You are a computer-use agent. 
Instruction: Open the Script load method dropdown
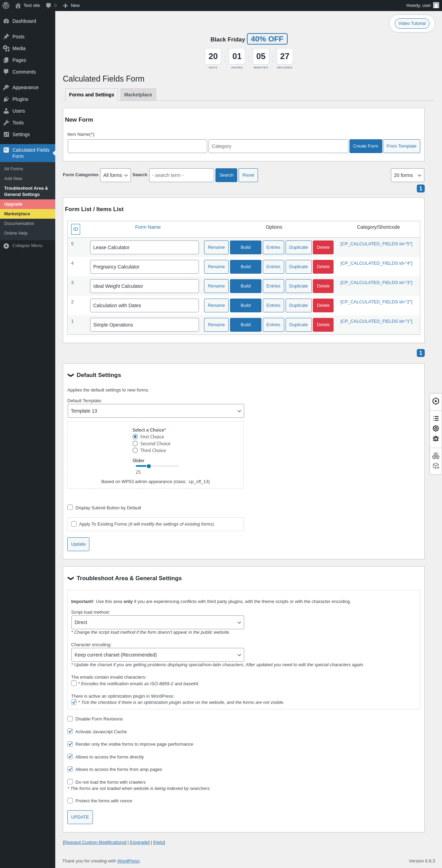point(157,622)
